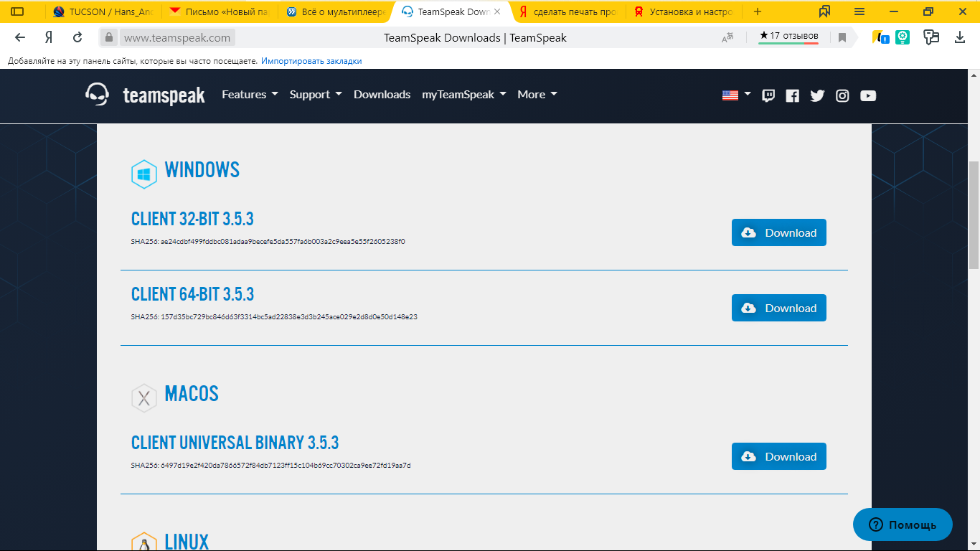Download the Windows Client 64-bit 3.5.3
The image size is (980, 551).
[778, 308]
